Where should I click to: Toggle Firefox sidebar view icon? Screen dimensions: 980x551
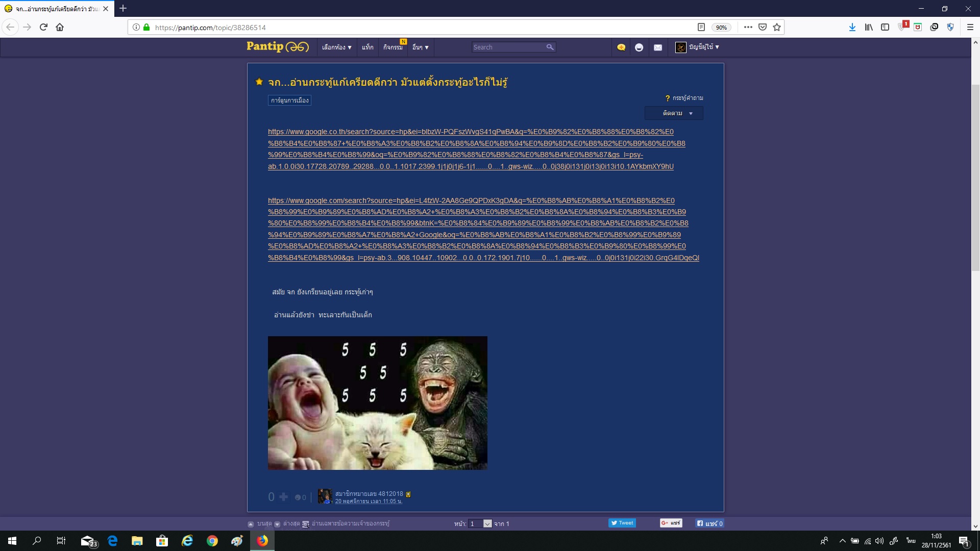pos(885,28)
